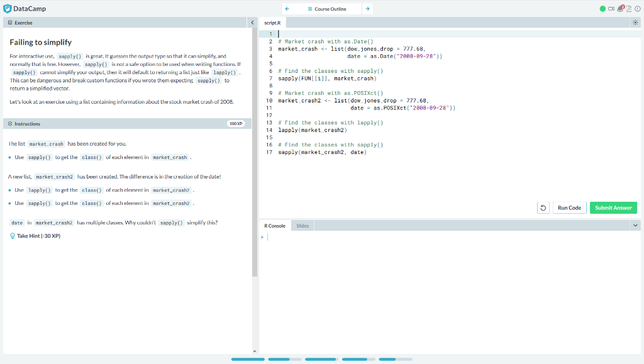
Task: Open the notifications bell with badge
Action: coord(620,8)
